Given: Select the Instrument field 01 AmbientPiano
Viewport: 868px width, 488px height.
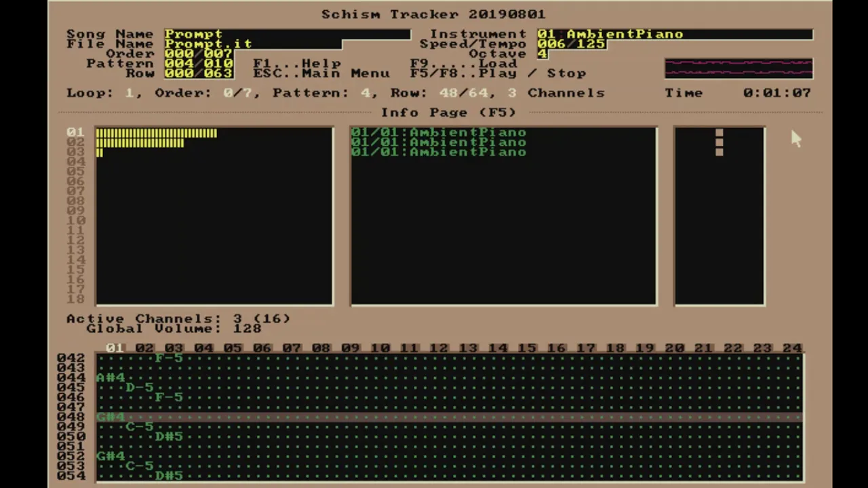Looking at the screenshot, I should point(675,34).
